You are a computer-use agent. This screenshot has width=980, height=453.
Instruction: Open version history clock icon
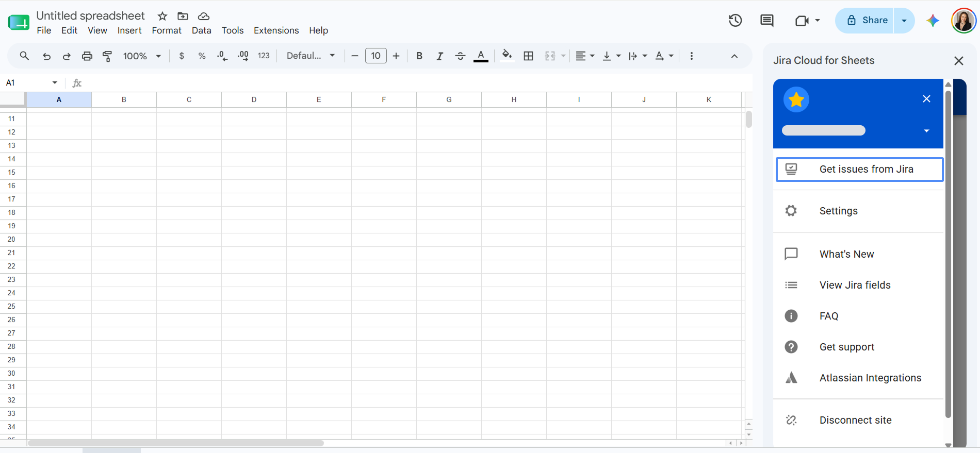coord(735,21)
